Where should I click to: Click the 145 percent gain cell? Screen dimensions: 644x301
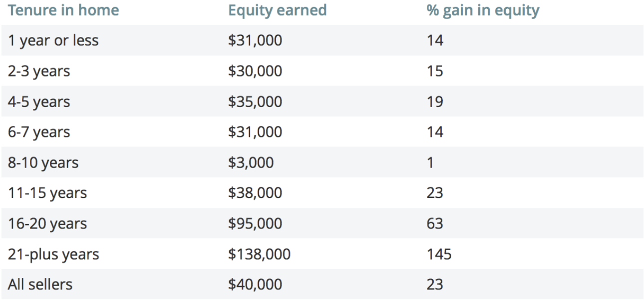(439, 254)
